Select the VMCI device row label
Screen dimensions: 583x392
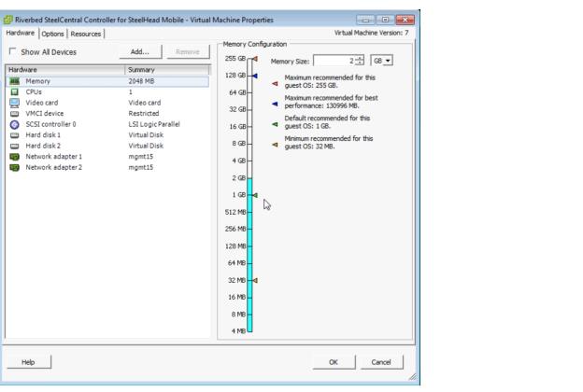pos(45,113)
